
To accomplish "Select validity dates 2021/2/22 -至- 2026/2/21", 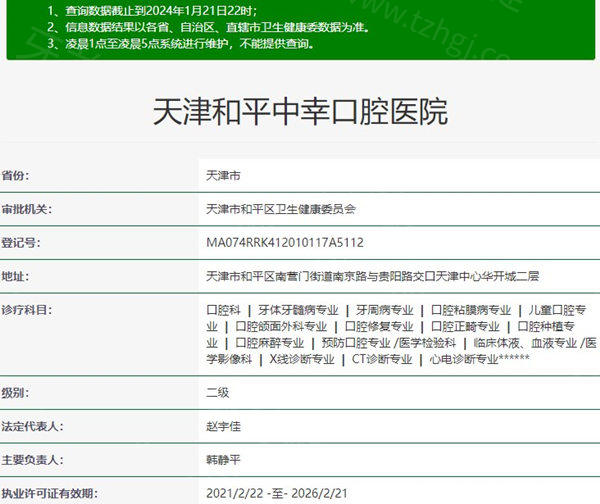I will coord(277,493).
